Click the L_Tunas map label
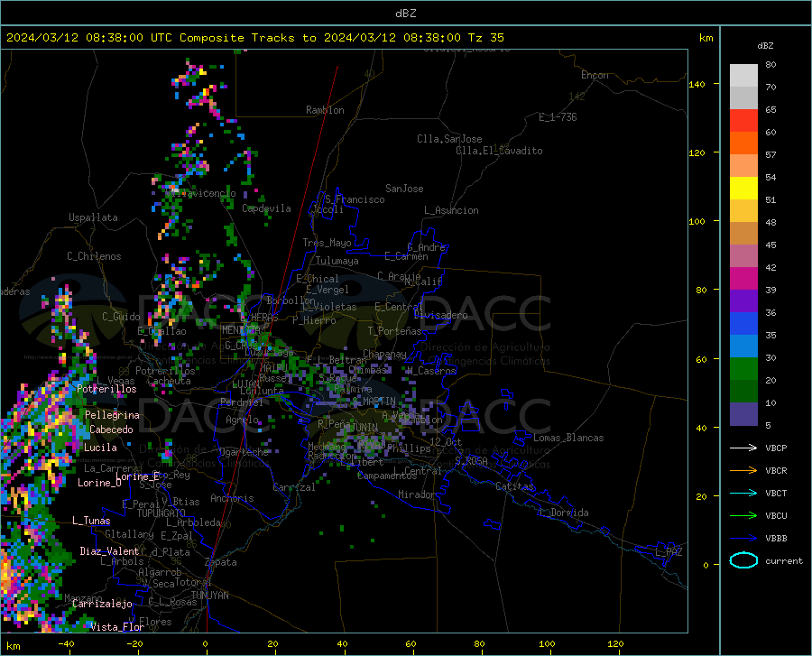The width and height of the screenshot is (812, 656). pos(91,521)
